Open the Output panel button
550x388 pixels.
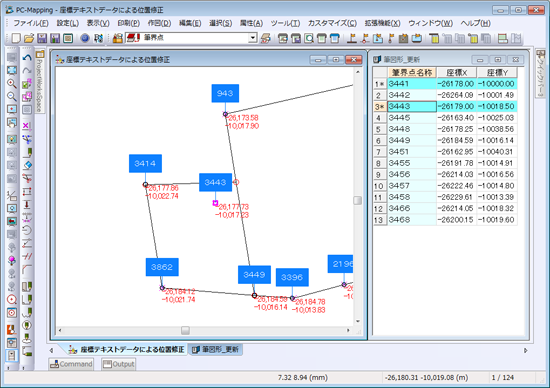click(x=119, y=364)
